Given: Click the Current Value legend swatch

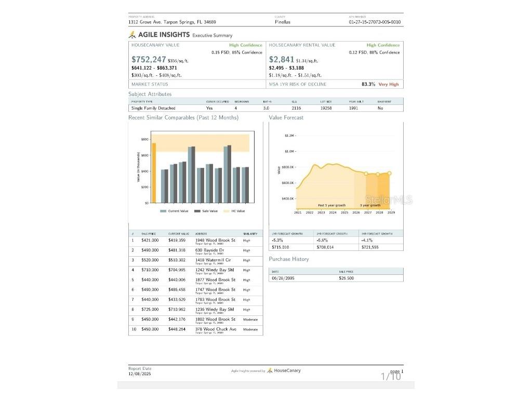Looking at the screenshot, I should (163, 211).
